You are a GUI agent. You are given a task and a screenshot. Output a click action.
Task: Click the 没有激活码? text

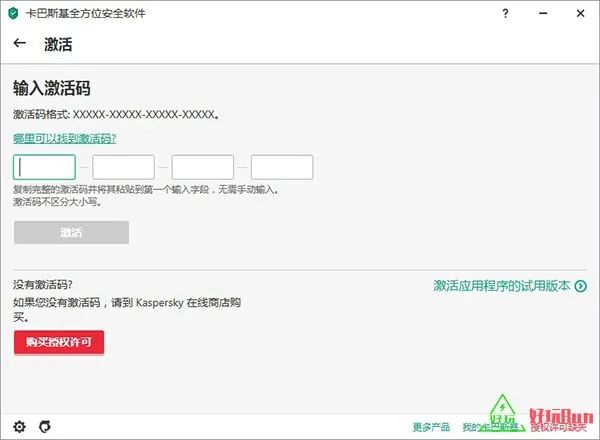(43, 285)
